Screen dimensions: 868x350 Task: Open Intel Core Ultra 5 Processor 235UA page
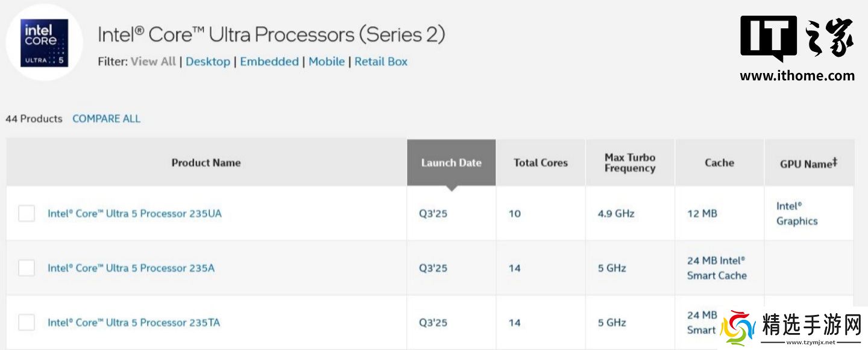134,214
